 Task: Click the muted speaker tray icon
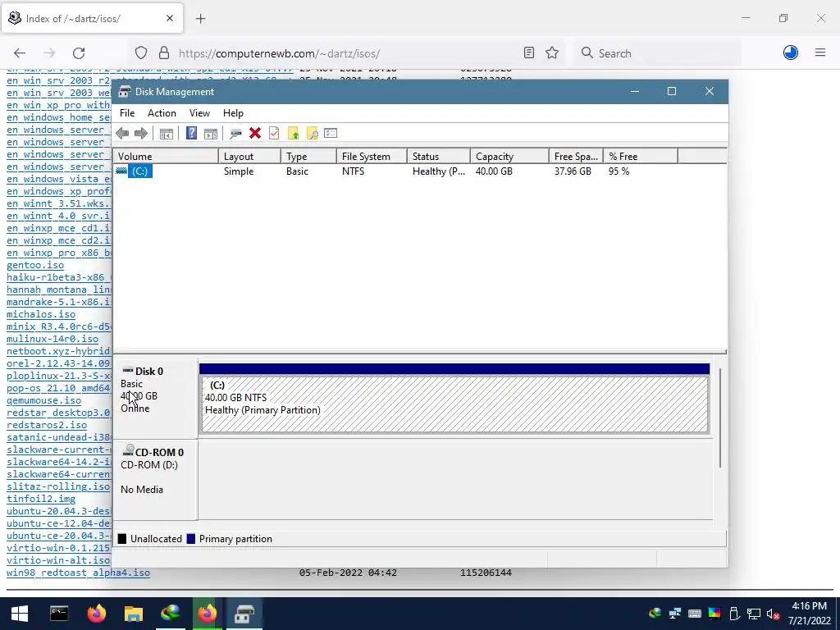coord(773,614)
